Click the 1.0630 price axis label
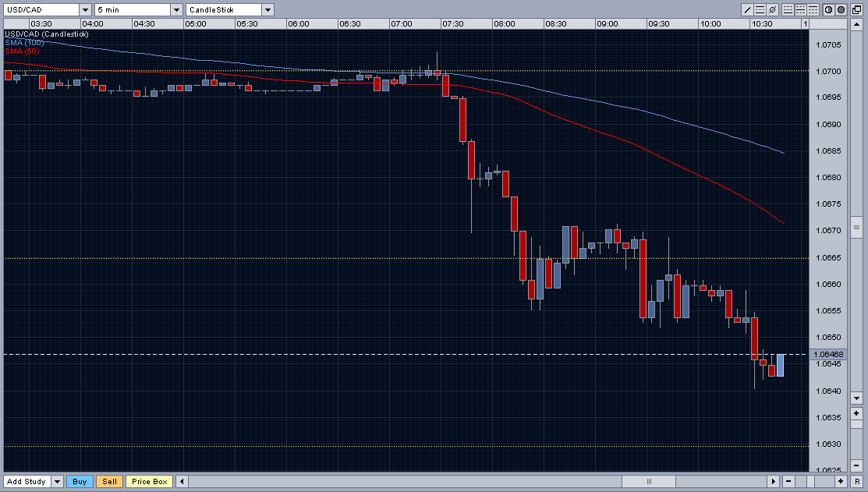868x492 pixels. coord(829,444)
